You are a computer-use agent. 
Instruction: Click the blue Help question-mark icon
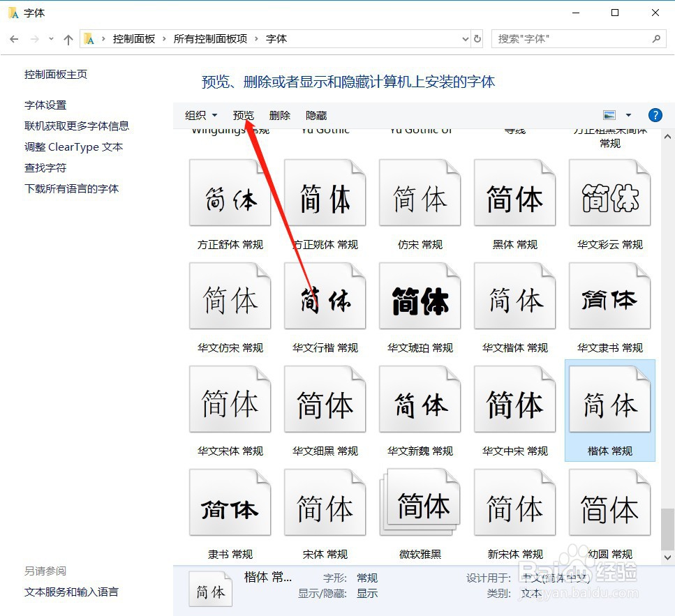[655, 115]
